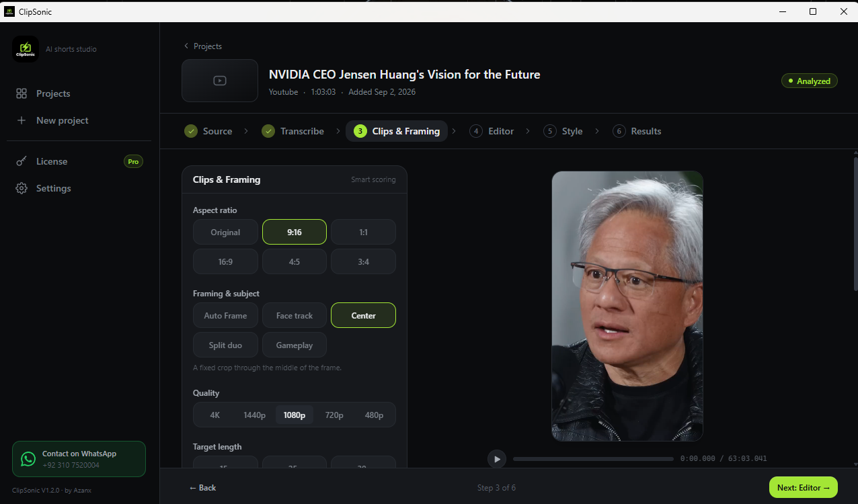Jump to the Style step tab

pyautogui.click(x=563, y=131)
